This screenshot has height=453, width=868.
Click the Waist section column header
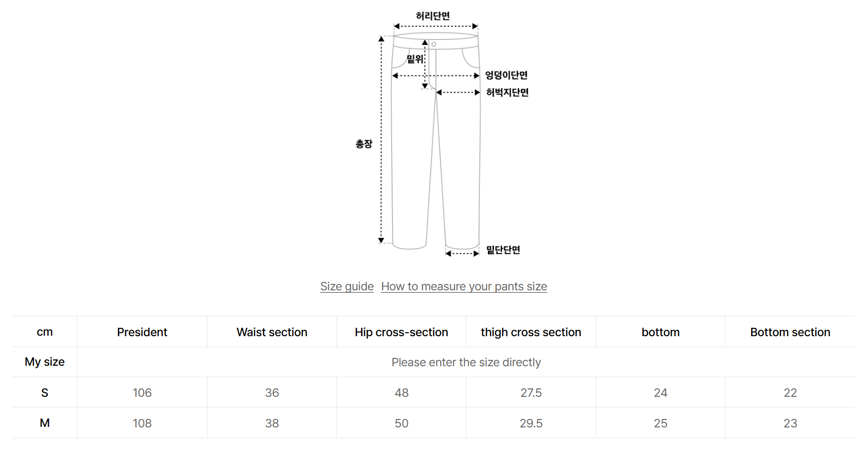pos(272,332)
